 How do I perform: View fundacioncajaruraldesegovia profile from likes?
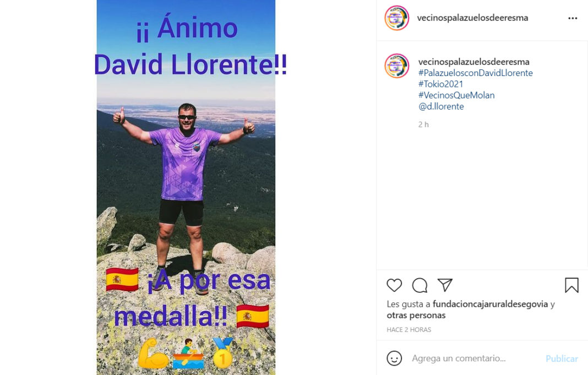pyautogui.click(x=490, y=304)
